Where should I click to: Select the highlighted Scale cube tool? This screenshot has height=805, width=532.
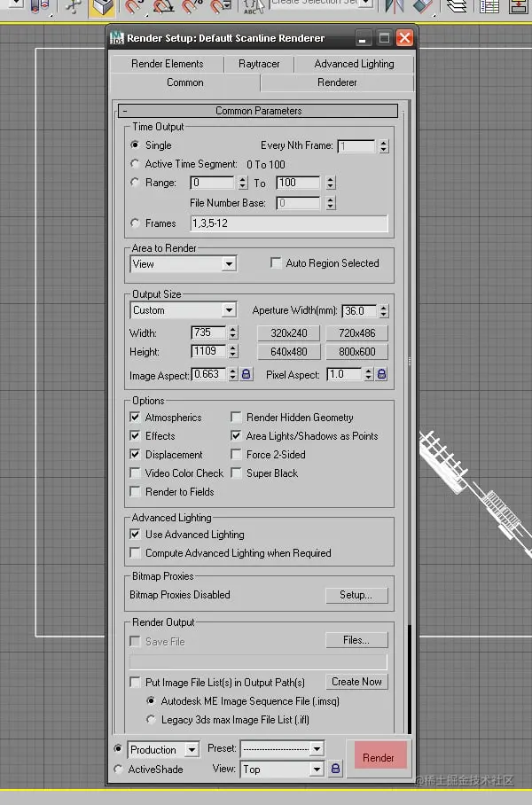103,8
